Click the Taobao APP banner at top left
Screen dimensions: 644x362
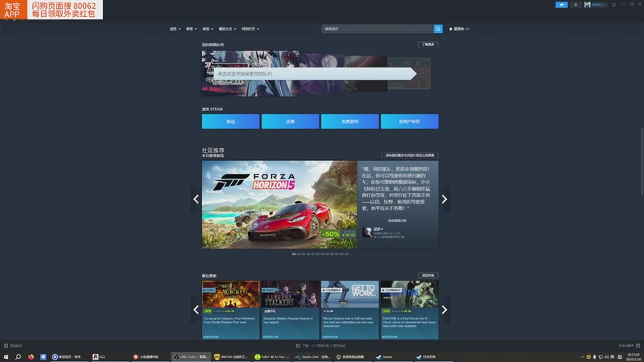[52, 10]
